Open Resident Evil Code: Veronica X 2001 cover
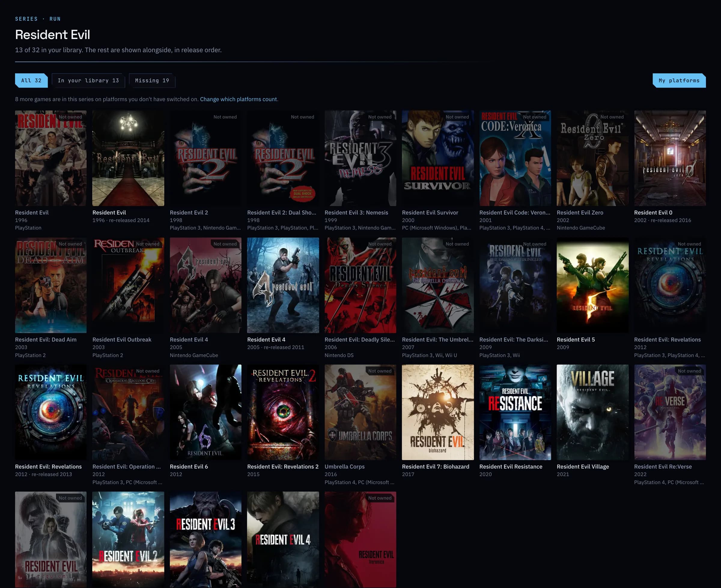The height and width of the screenshot is (588, 721). click(x=515, y=158)
